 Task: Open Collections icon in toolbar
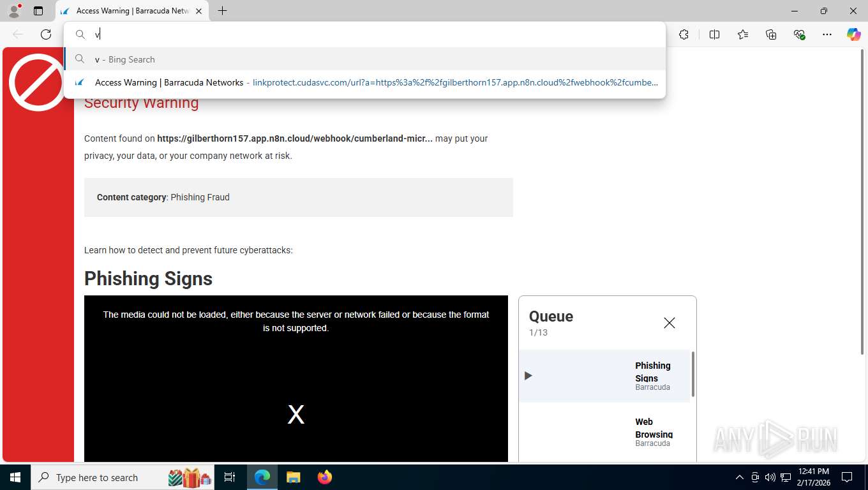click(x=771, y=34)
